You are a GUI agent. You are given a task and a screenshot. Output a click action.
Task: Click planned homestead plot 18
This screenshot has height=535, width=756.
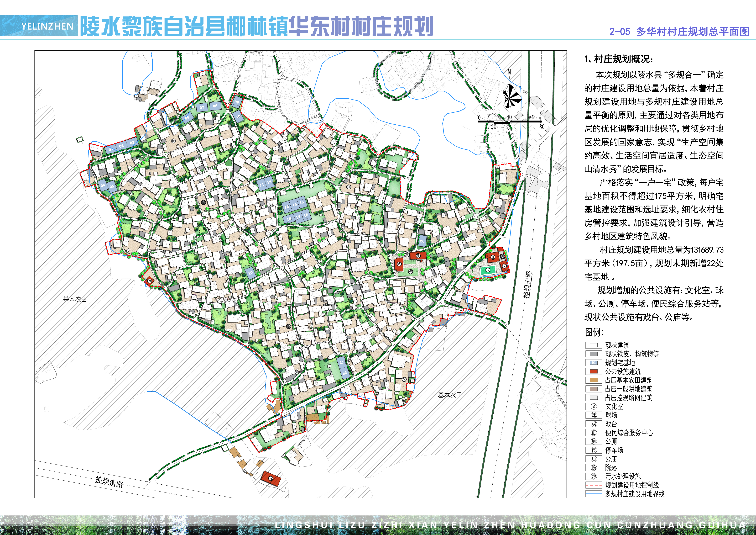(x=306, y=215)
